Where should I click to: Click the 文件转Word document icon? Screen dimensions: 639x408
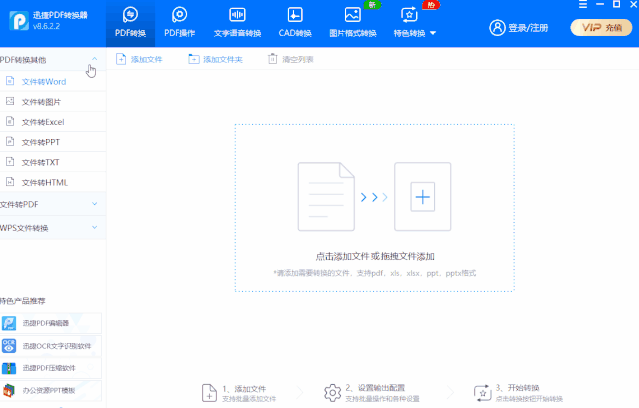point(10,81)
